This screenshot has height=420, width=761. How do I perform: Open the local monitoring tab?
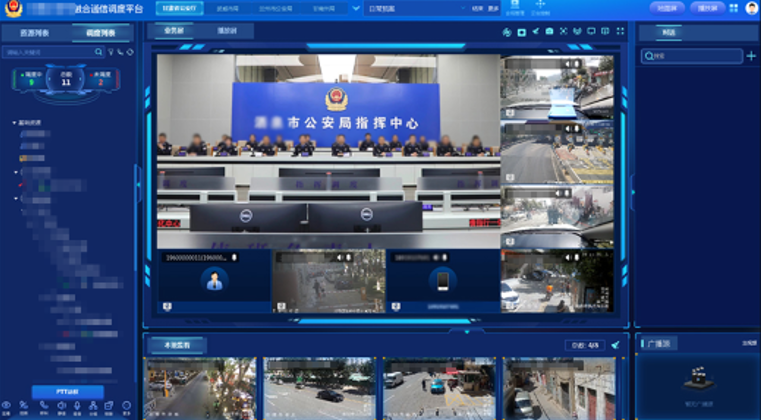pos(177,346)
